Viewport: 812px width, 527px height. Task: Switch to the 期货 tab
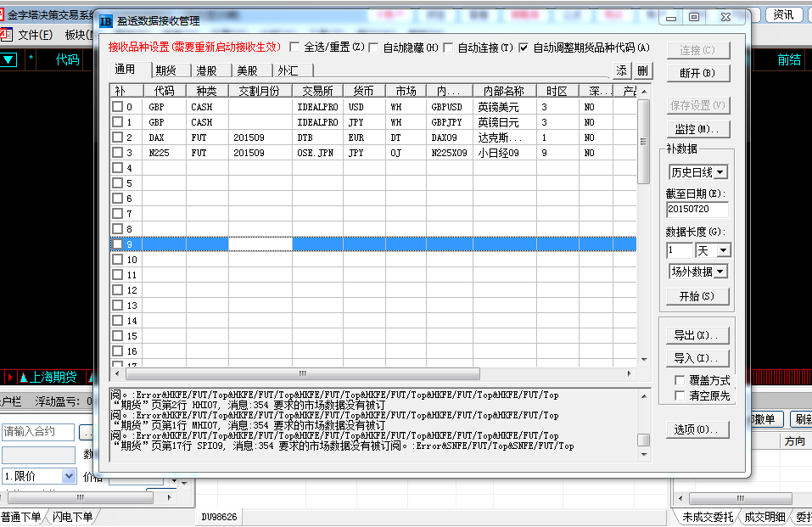tap(166, 70)
